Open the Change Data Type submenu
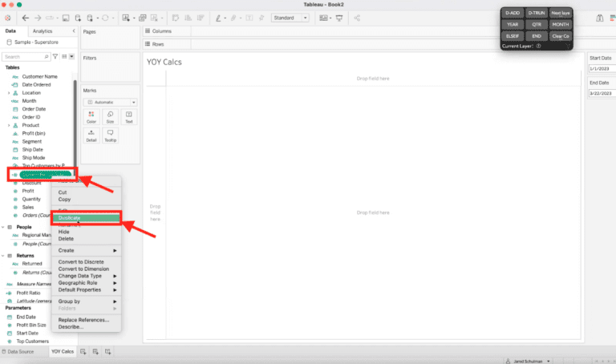Screen dimensions: 616x364 [x=86, y=276]
